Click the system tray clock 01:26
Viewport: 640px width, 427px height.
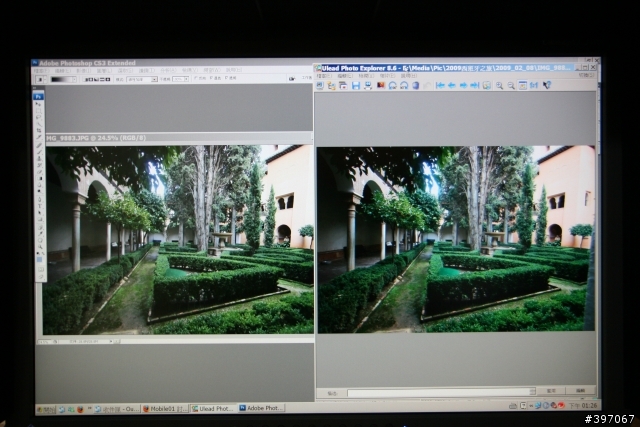[x=583, y=405]
